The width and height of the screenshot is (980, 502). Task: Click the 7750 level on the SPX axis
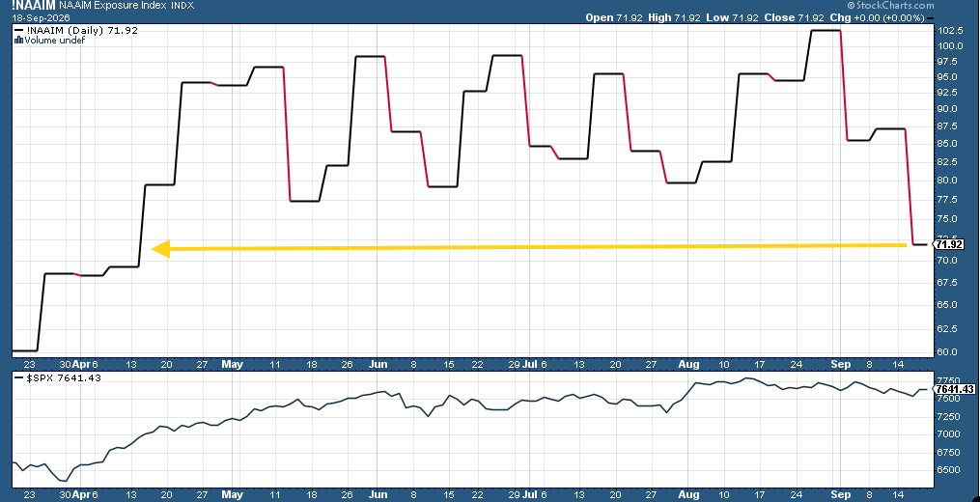[x=947, y=380]
